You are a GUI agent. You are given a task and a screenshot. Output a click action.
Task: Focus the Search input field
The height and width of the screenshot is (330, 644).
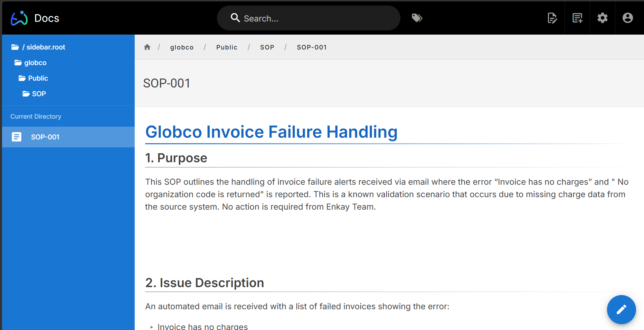[x=309, y=18]
